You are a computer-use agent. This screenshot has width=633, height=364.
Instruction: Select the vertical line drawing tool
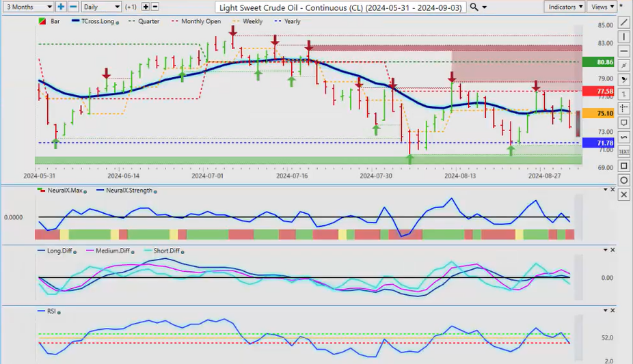coord(623,37)
